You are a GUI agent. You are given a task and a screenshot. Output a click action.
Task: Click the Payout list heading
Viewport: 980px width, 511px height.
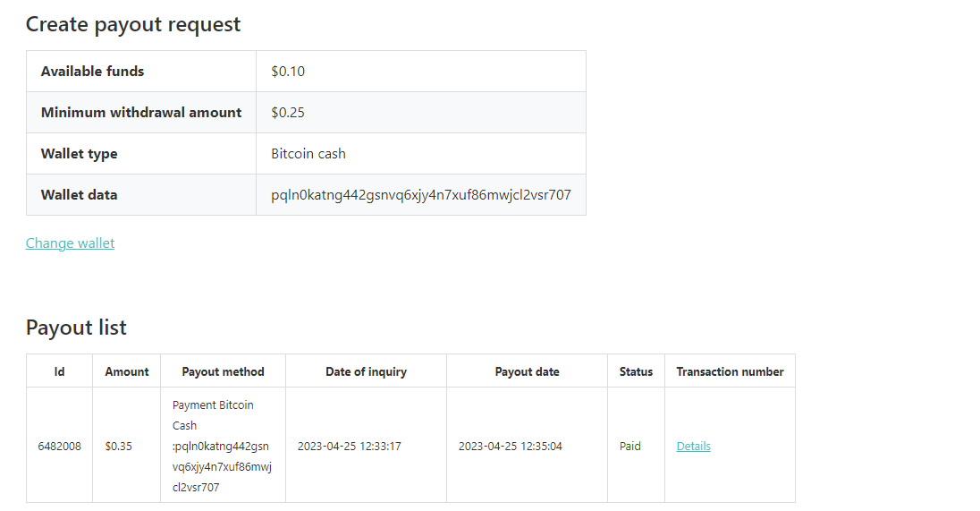[x=76, y=328]
